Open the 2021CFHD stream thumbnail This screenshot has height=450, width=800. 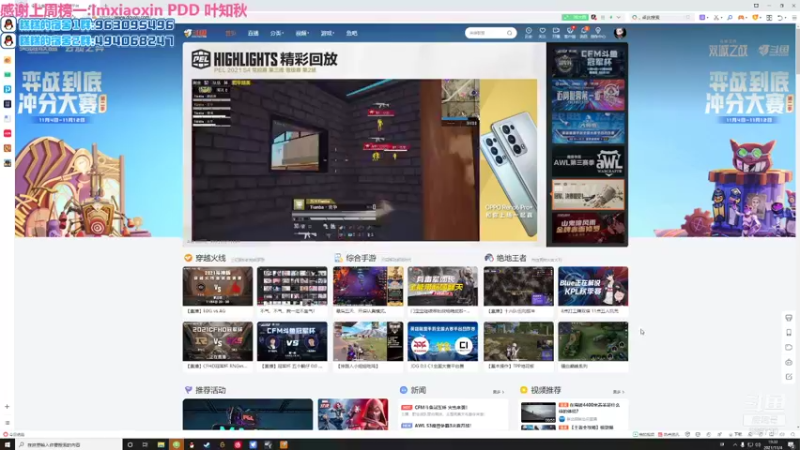click(x=217, y=341)
